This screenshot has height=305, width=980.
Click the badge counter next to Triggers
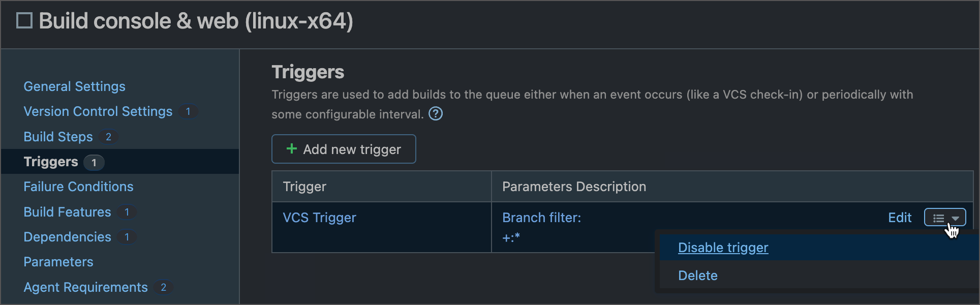pyautogui.click(x=94, y=162)
